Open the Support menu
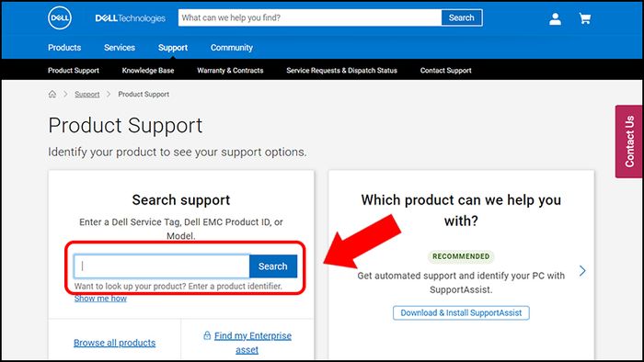Viewport: 644px width, 362px height. pos(173,48)
